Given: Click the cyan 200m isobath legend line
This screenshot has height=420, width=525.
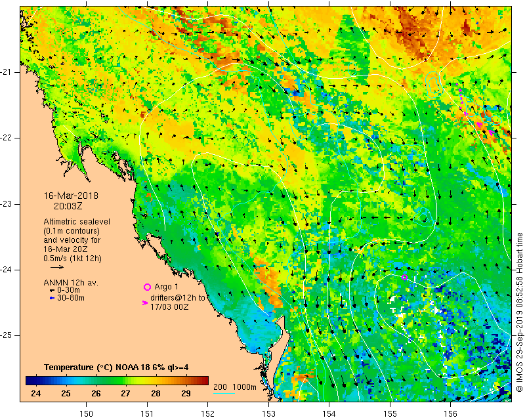Looking at the screenshot, I should (224, 393).
